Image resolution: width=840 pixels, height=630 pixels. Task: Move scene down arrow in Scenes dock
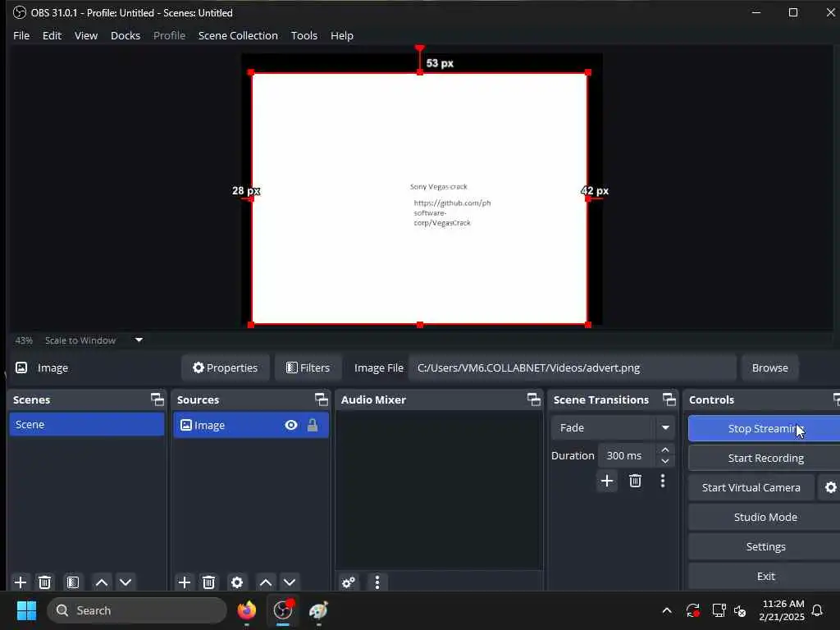[126, 582]
